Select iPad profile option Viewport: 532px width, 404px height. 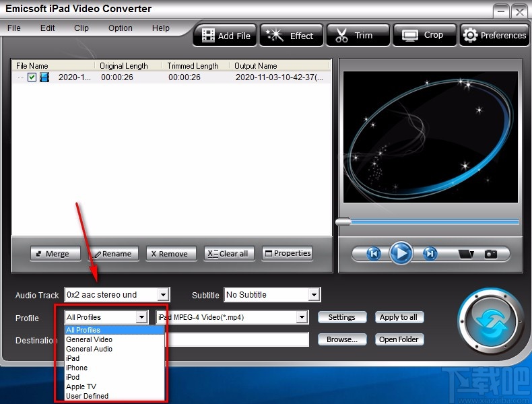[x=114, y=358]
